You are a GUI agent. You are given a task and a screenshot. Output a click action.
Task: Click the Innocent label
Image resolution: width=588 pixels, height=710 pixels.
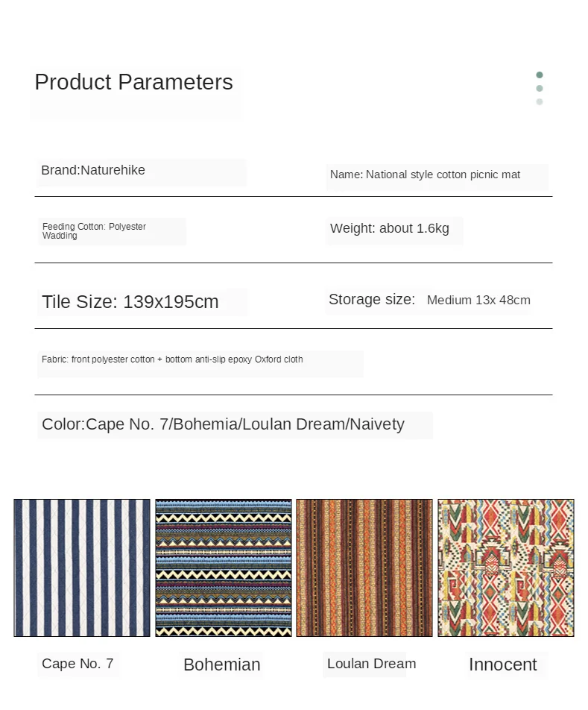click(503, 665)
